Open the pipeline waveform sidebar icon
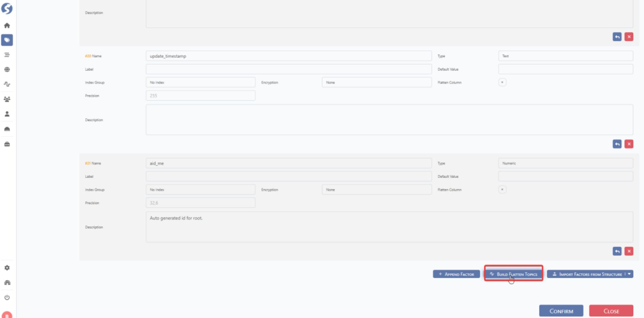 (7, 84)
